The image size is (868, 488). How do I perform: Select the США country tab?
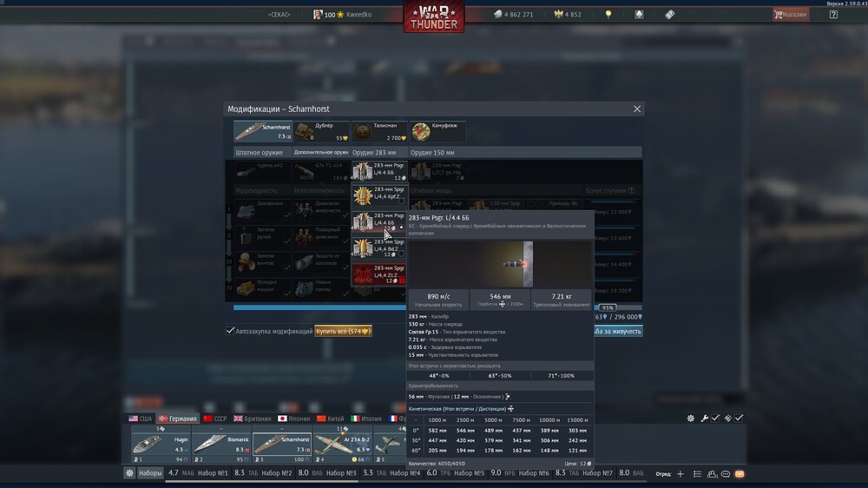coord(140,419)
